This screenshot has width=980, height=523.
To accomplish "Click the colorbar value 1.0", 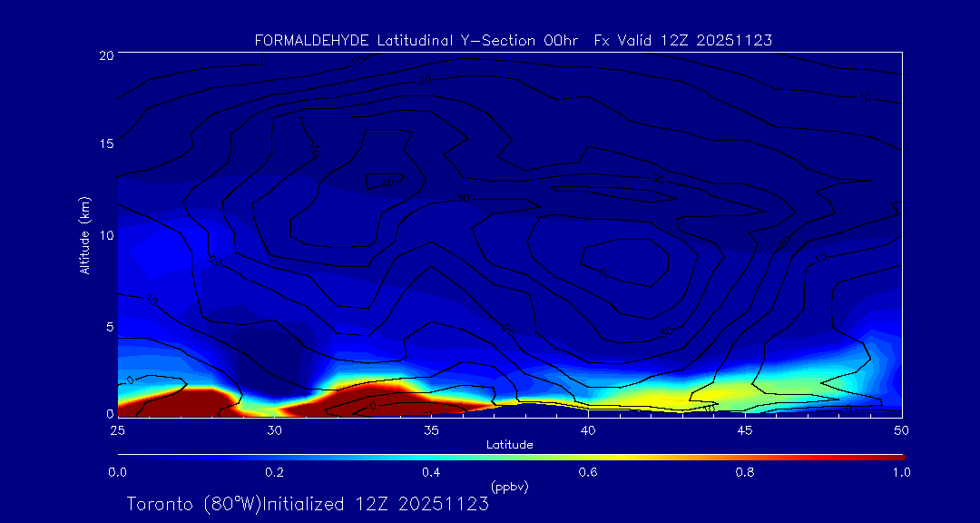I will click(x=901, y=472).
